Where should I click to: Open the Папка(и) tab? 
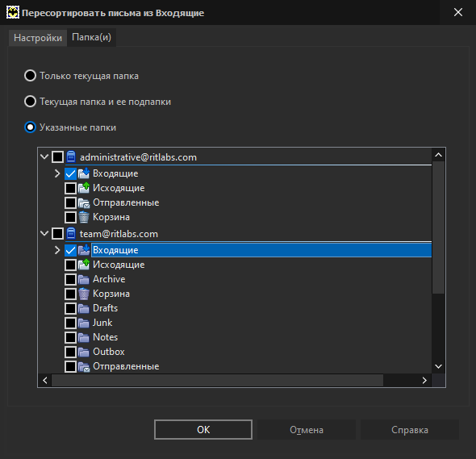click(91, 37)
